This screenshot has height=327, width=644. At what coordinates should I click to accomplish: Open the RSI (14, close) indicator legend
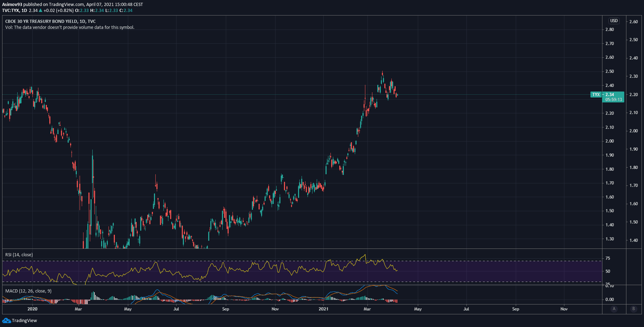point(19,255)
